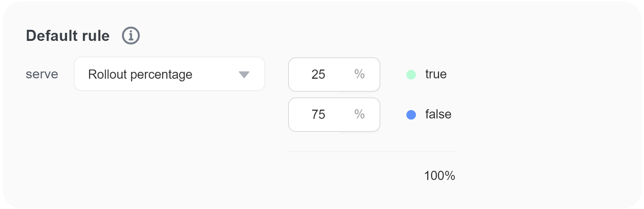The image size is (644, 209).
Task: Click the 100% total value
Action: [x=439, y=176]
